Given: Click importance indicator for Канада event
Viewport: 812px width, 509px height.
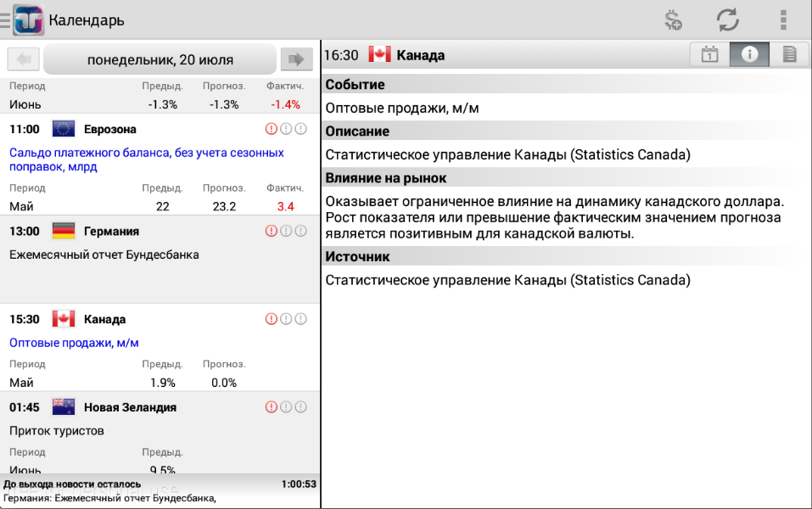Looking at the screenshot, I should click(x=286, y=319).
